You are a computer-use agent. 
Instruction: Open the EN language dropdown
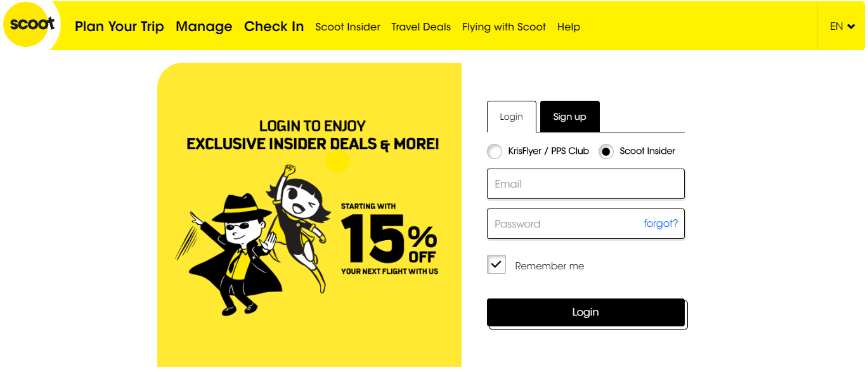843,26
